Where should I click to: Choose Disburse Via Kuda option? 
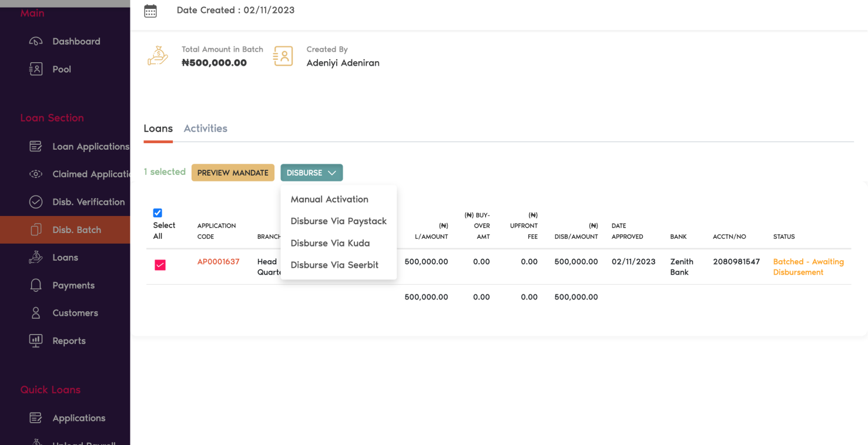pyautogui.click(x=330, y=242)
